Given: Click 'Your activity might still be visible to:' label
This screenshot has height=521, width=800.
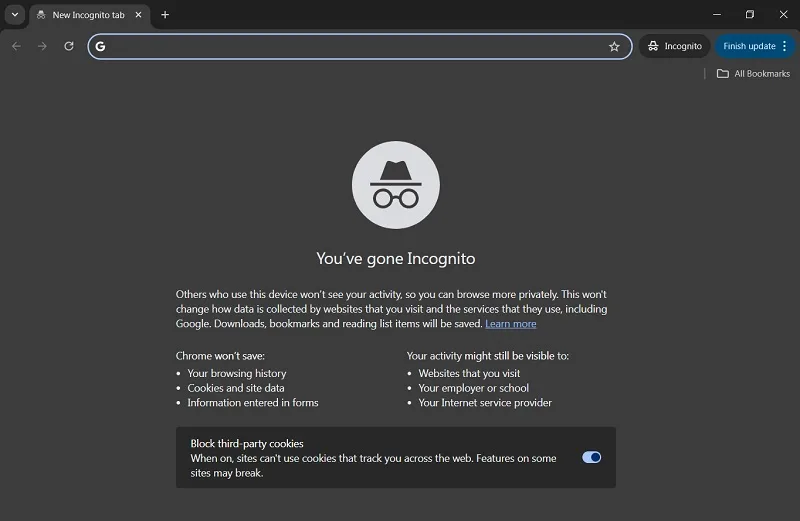Looking at the screenshot, I should tap(488, 356).
